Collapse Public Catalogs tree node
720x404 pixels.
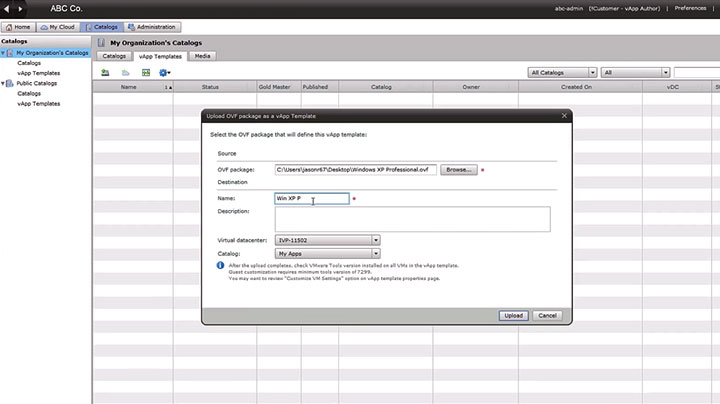tap(3, 84)
